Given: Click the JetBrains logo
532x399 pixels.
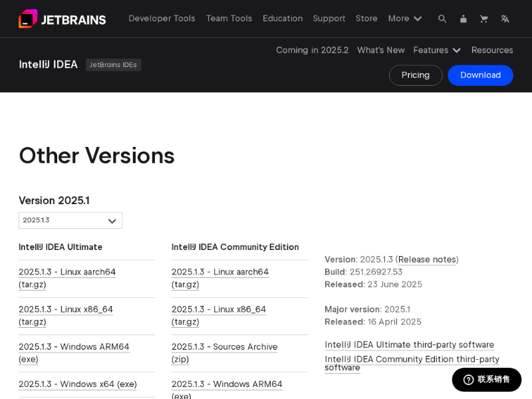Looking at the screenshot, I should pos(62,19).
